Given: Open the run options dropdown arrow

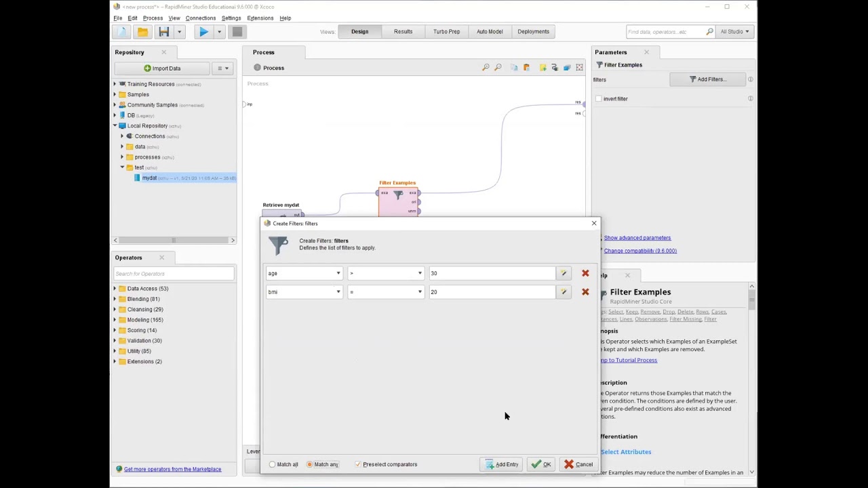Looking at the screenshot, I should coord(219,32).
